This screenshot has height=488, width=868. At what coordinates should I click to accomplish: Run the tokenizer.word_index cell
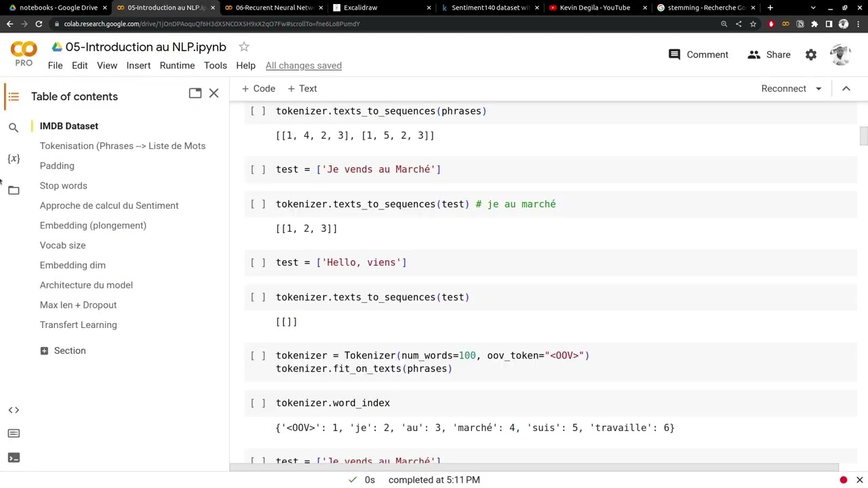[x=258, y=403]
